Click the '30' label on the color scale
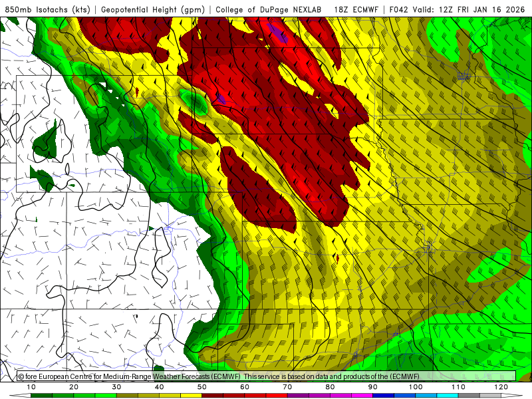The height and width of the screenshot is (399, 532). tap(116, 387)
